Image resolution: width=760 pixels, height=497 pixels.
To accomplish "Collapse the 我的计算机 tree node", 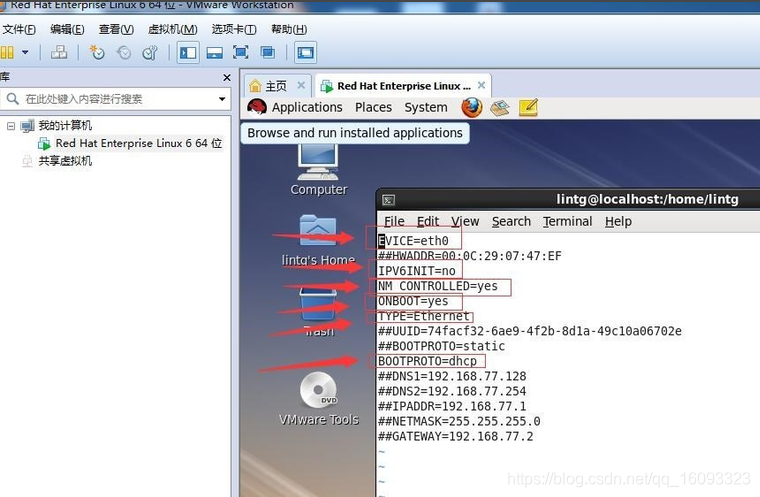I will tap(11, 126).
